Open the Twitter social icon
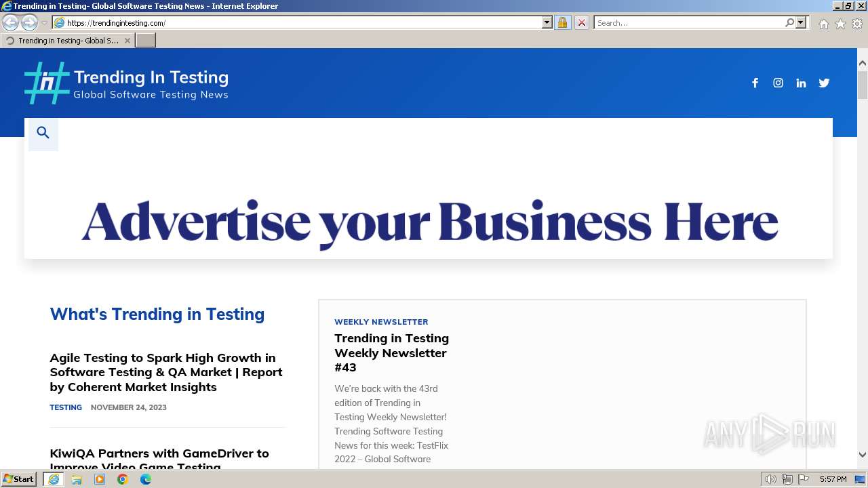This screenshot has width=868, height=488. point(824,83)
